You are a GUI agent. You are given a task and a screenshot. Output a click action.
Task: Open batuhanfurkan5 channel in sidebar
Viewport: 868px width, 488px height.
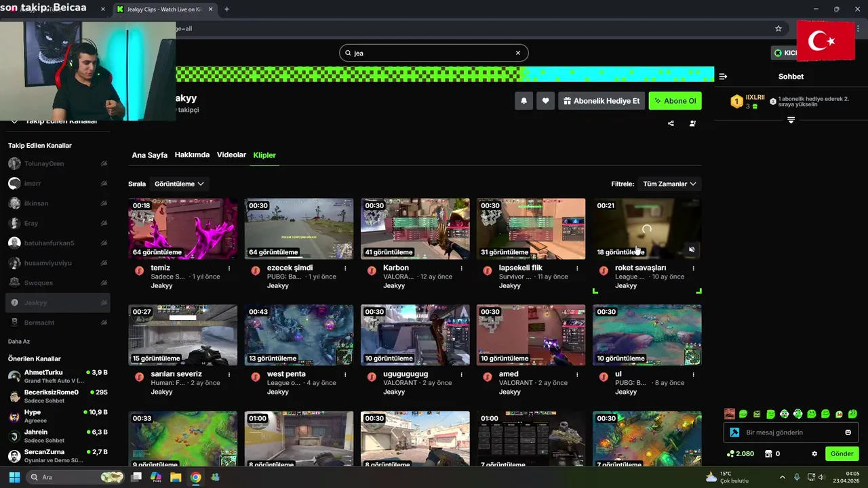pos(58,243)
